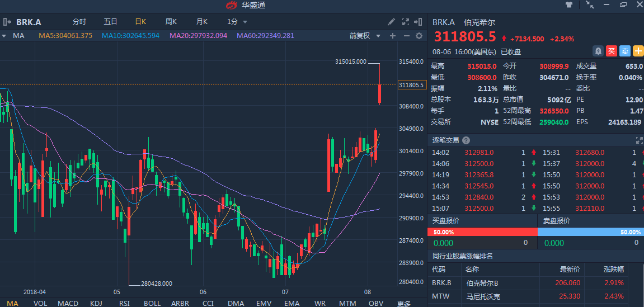The image size is (644, 307).
Task: Expand chart to fullscreen
Action: coord(406,22)
